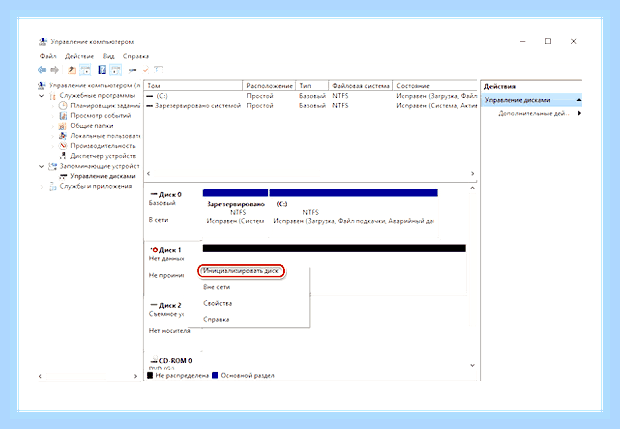
Task: Click the blue Help question-mark toolbar icon
Action: [102, 70]
